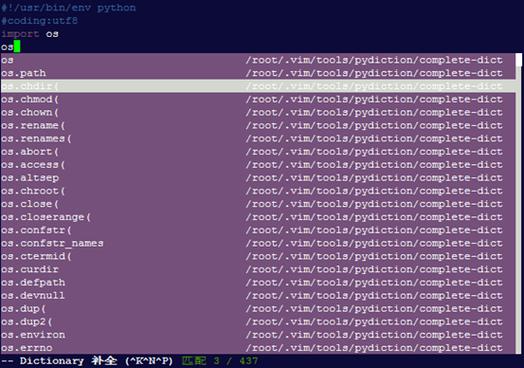Choose os.environ in the popup
The width and height of the screenshot is (524, 368).
click(x=258, y=335)
